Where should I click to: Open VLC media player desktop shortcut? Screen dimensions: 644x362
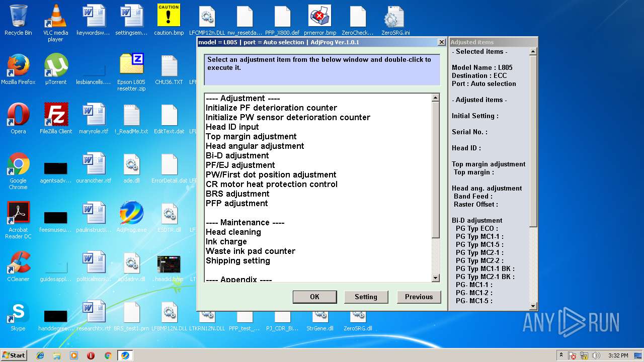click(x=56, y=23)
